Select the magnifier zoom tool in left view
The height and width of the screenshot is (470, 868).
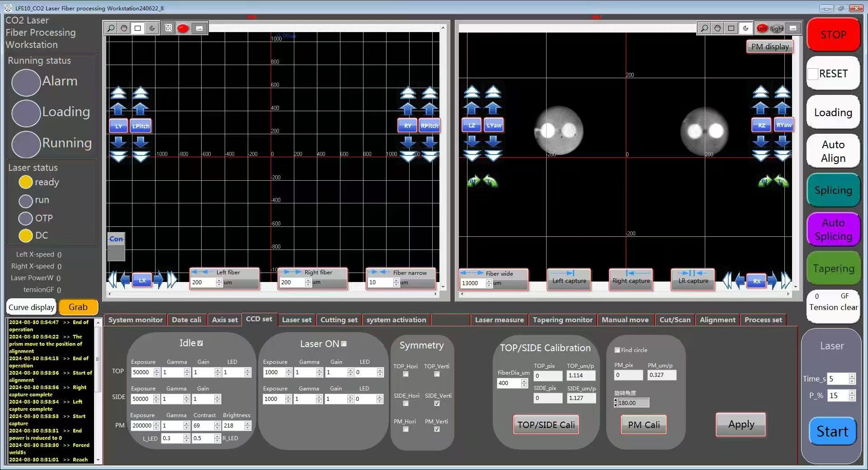pos(111,28)
